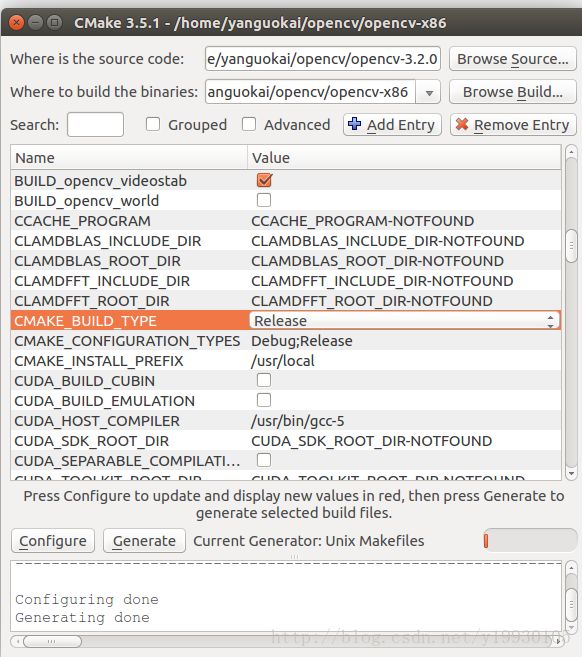
Task: Select CLAMDBLAS_ROOT_DIR entry name
Action: click(x=97, y=261)
